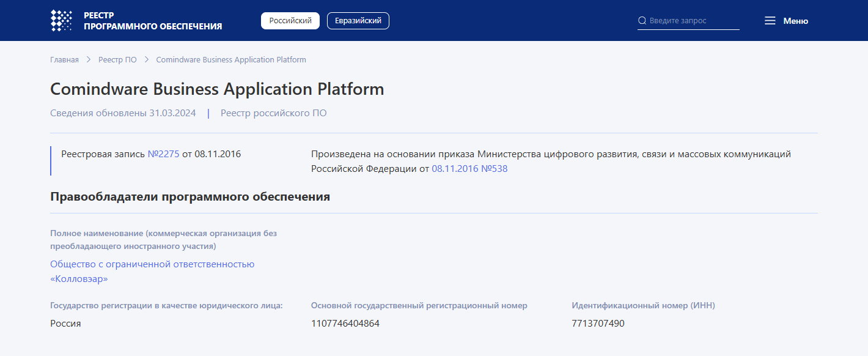Switch to the Российский registry tab
This screenshot has height=356, width=868.
290,20
